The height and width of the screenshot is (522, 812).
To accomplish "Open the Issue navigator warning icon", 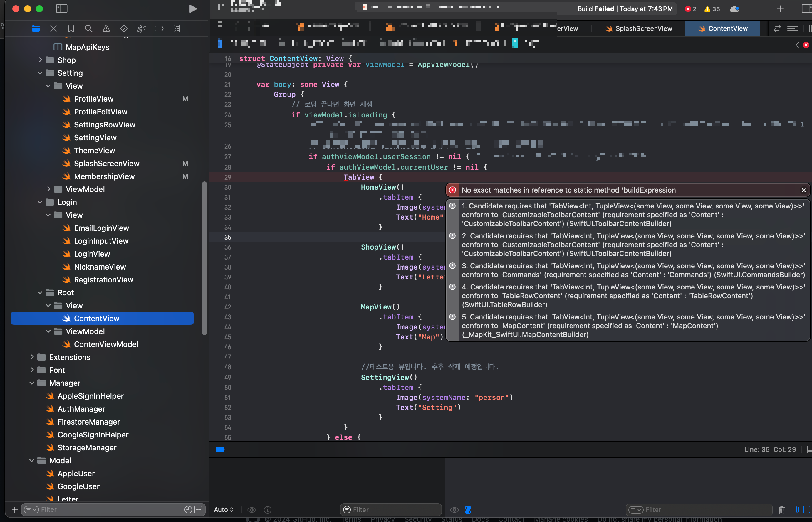I will [106, 29].
